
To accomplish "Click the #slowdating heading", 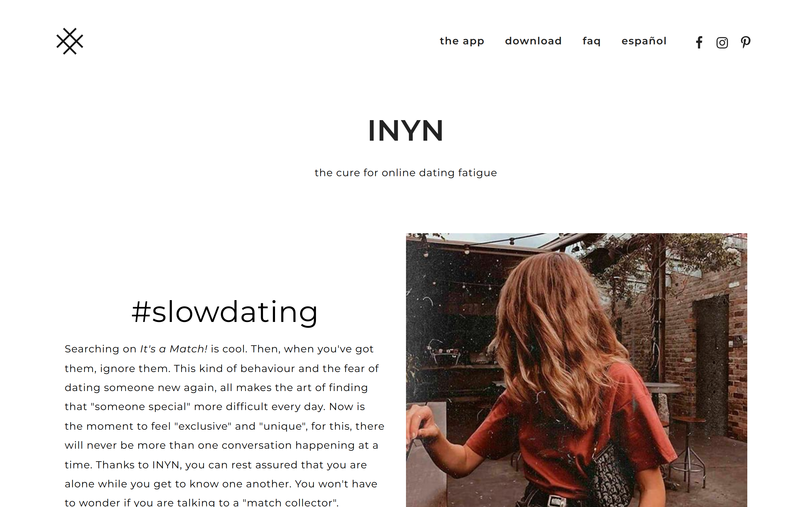I will point(225,312).
